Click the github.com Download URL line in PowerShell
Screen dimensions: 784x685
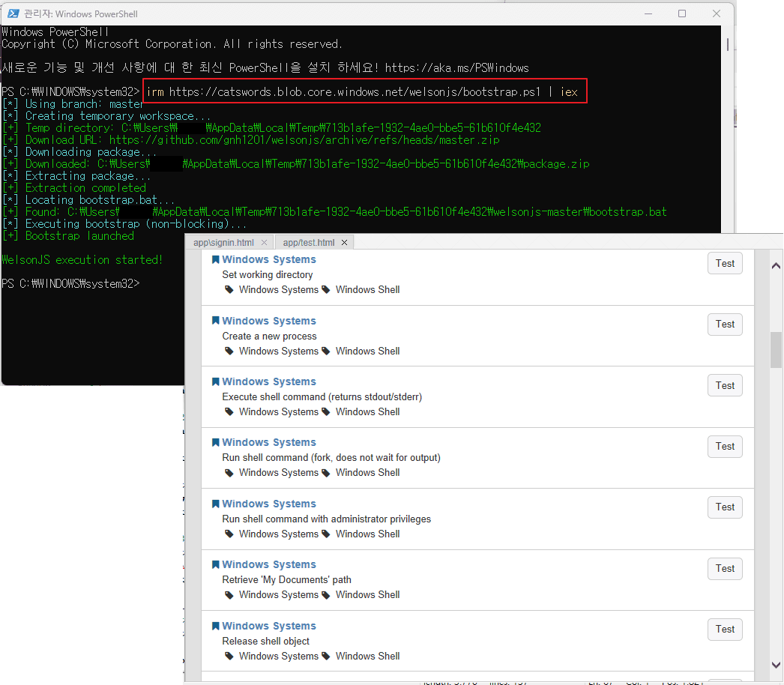251,140
